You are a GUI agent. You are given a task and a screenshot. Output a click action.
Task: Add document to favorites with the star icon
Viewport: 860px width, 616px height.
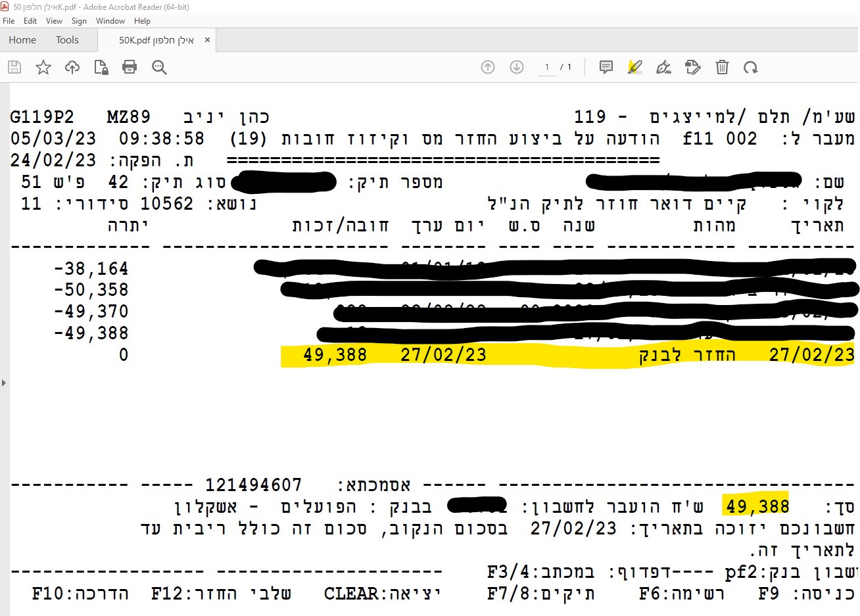click(x=43, y=67)
